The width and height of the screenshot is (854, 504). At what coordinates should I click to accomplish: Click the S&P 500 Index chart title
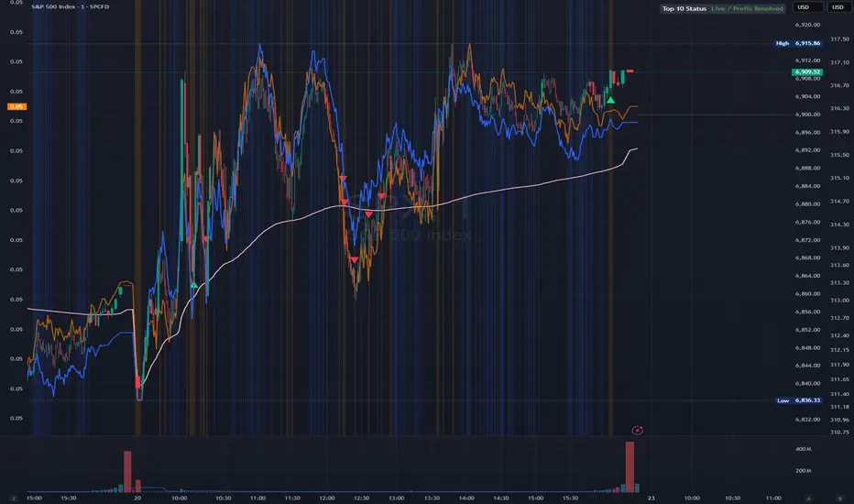[x=71, y=6]
